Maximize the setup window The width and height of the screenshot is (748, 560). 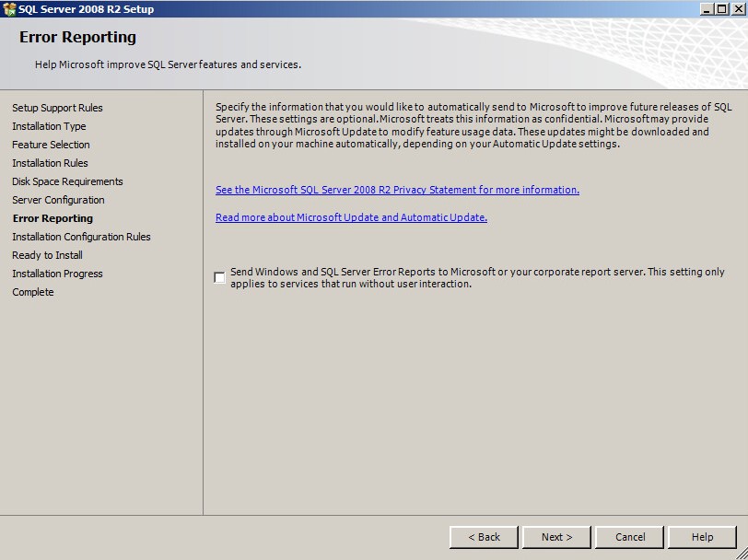coord(722,8)
